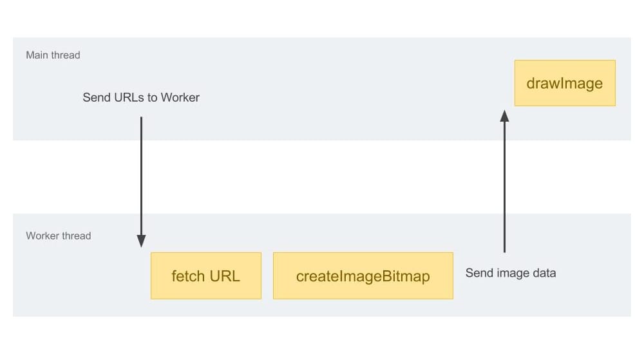644x354 pixels.
Task: Click the downward arrow's arrowhead
Action: pyautogui.click(x=141, y=241)
